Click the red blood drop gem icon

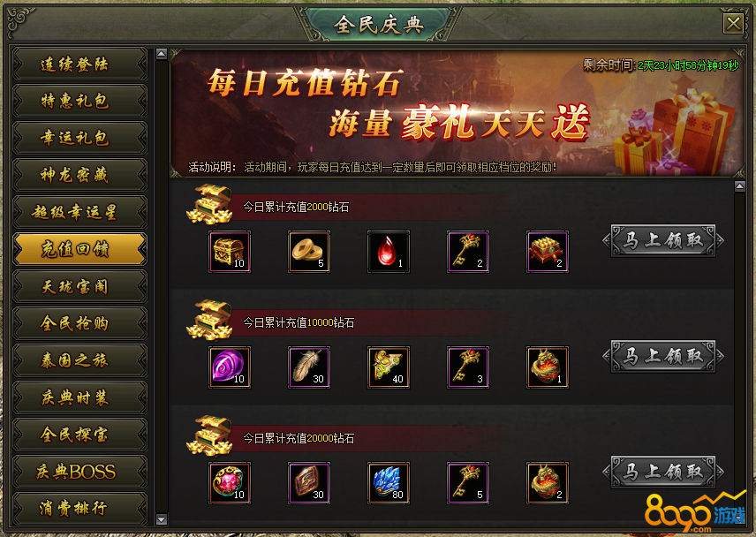[x=389, y=252]
